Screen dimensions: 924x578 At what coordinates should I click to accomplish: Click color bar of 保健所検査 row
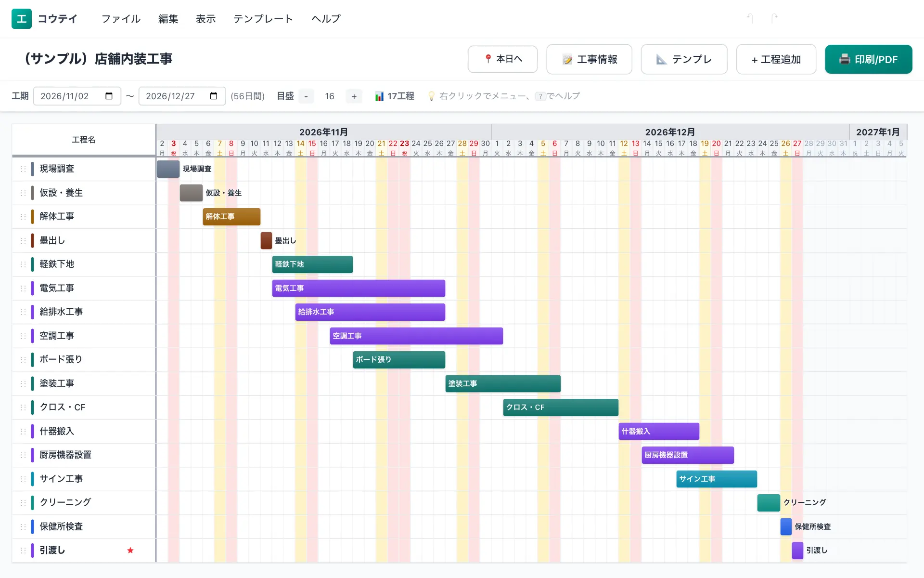(x=32, y=526)
